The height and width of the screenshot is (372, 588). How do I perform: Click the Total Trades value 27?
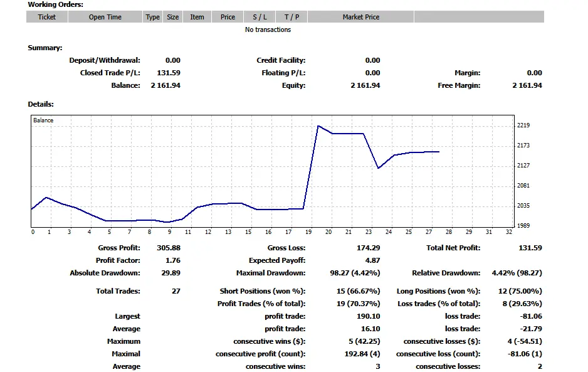click(x=176, y=291)
